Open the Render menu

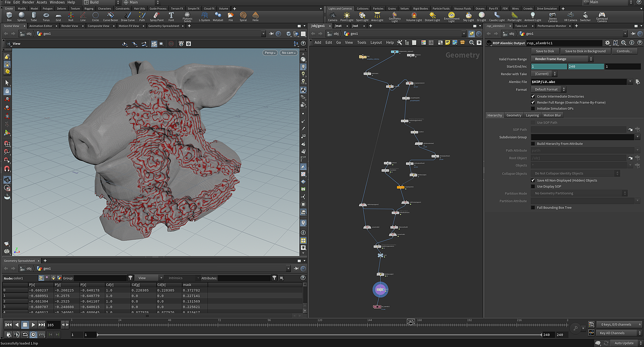pos(28,3)
